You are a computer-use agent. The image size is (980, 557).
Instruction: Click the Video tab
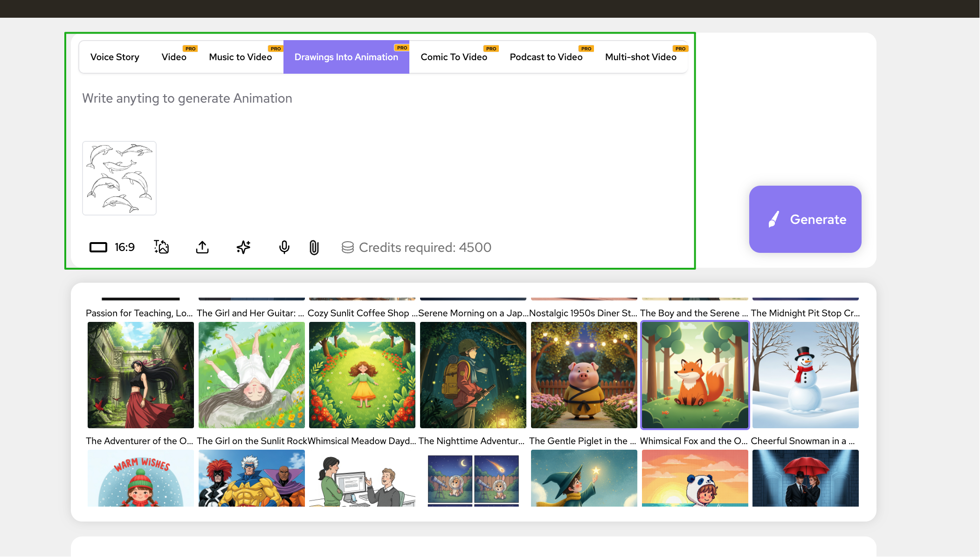click(174, 57)
